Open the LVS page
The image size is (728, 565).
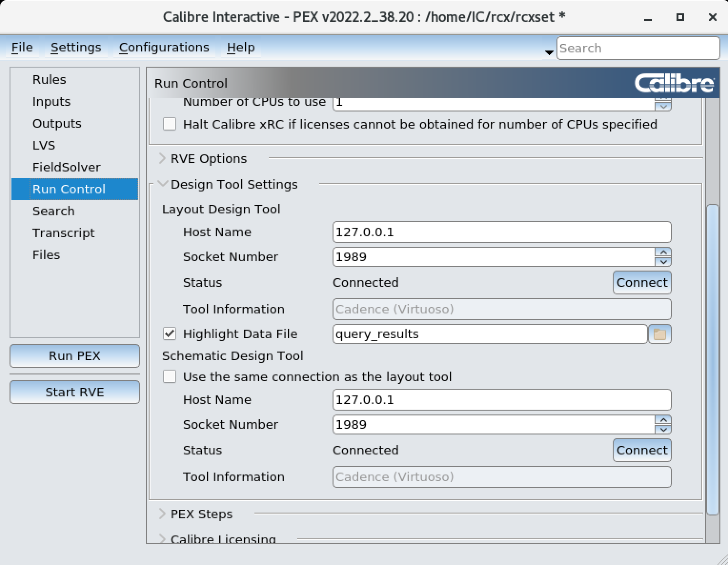[x=75, y=145]
